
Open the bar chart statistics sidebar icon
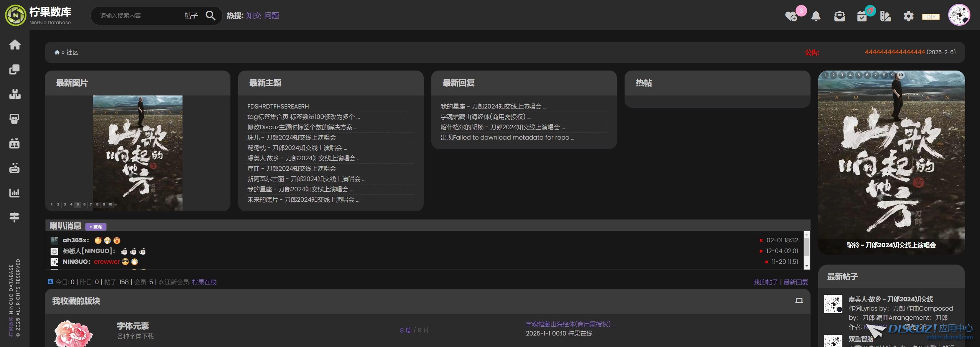[15, 193]
